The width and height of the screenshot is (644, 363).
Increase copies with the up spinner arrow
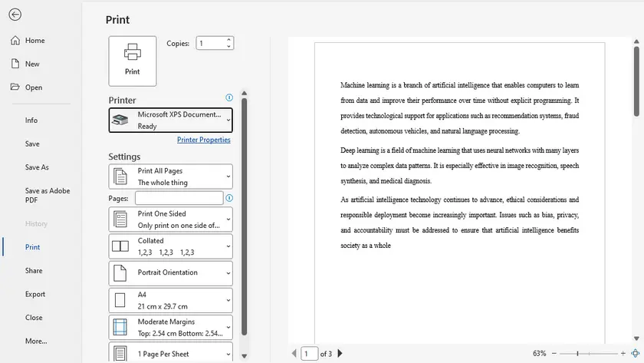tap(228, 40)
